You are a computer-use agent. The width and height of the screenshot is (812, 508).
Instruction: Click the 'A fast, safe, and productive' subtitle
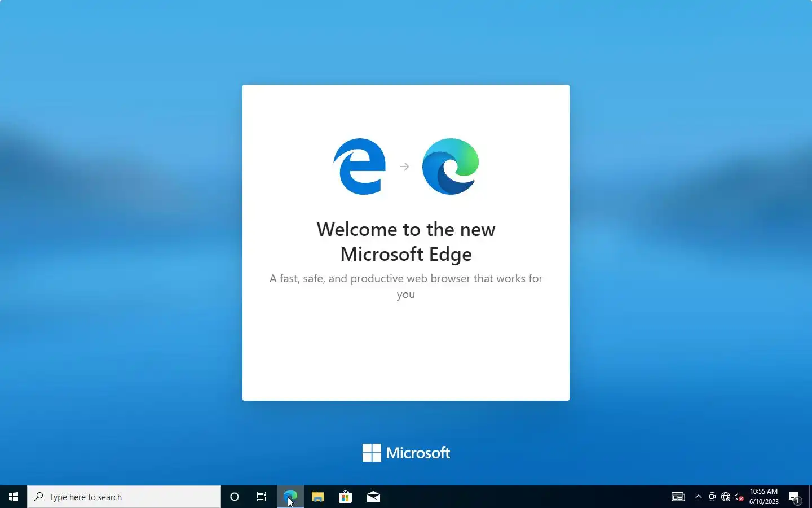point(406,286)
